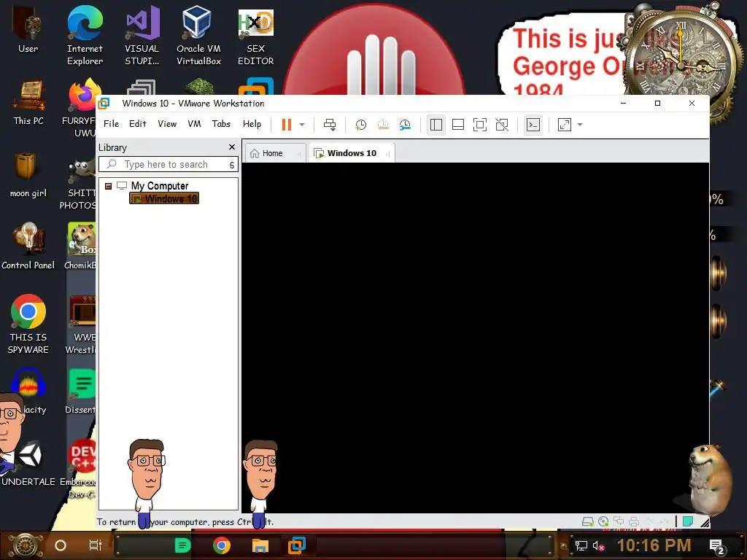Open the This PC desktop icon
Screen dimensions: 747x560
(28, 102)
